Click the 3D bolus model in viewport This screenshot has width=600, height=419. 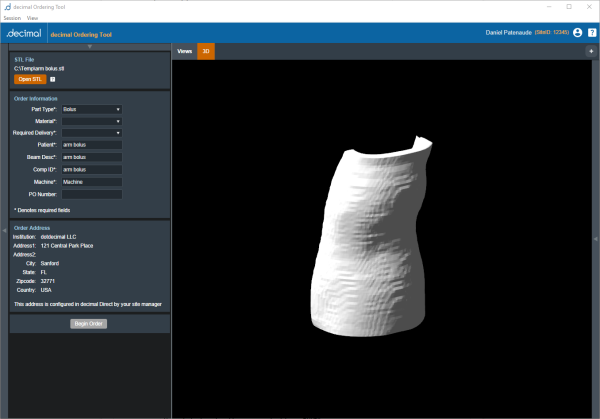point(370,237)
